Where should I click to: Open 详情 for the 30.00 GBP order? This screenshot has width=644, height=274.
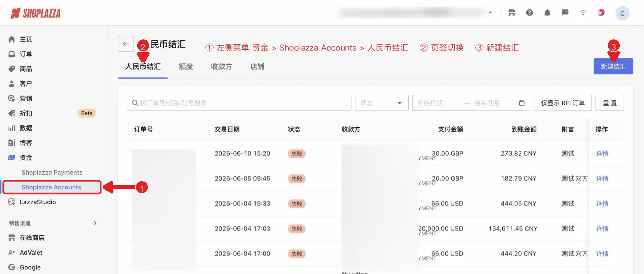pos(602,154)
